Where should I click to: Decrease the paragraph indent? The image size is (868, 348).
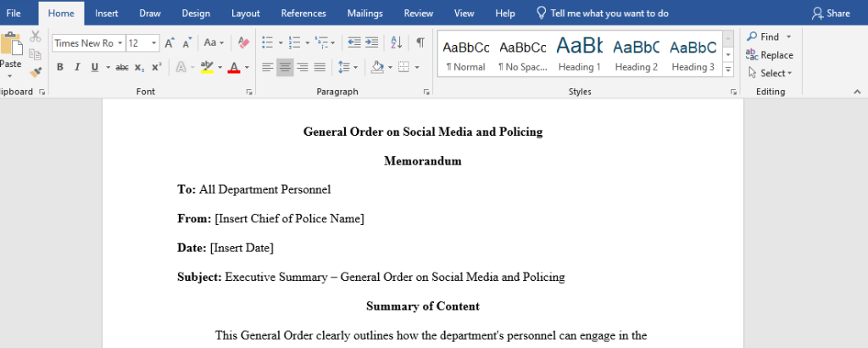point(353,42)
